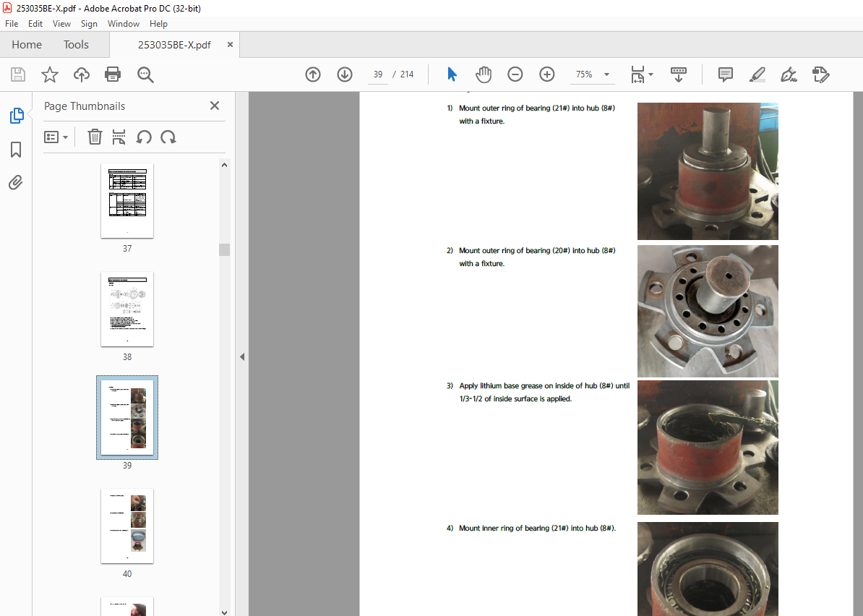This screenshot has height=616, width=863.
Task: Enable scrolling mode tool
Action: [x=679, y=74]
